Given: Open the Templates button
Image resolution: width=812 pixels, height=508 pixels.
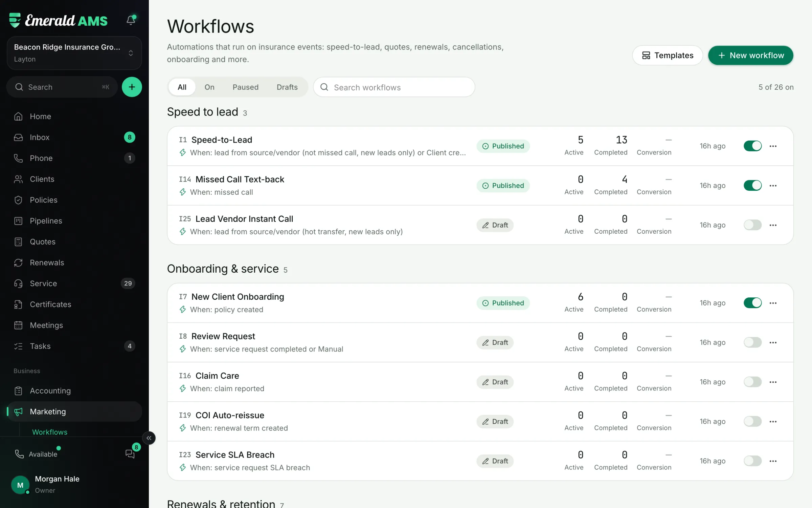Looking at the screenshot, I should coord(667,55).
